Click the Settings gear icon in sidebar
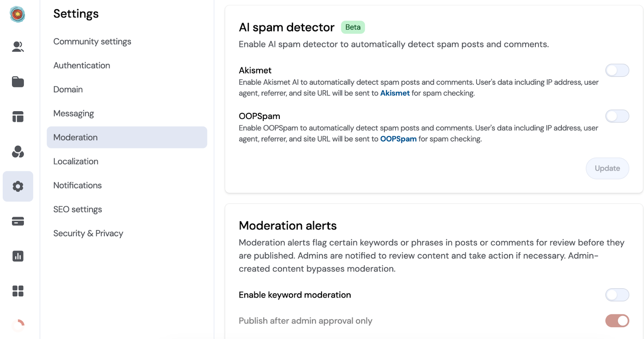 [18, 186]
